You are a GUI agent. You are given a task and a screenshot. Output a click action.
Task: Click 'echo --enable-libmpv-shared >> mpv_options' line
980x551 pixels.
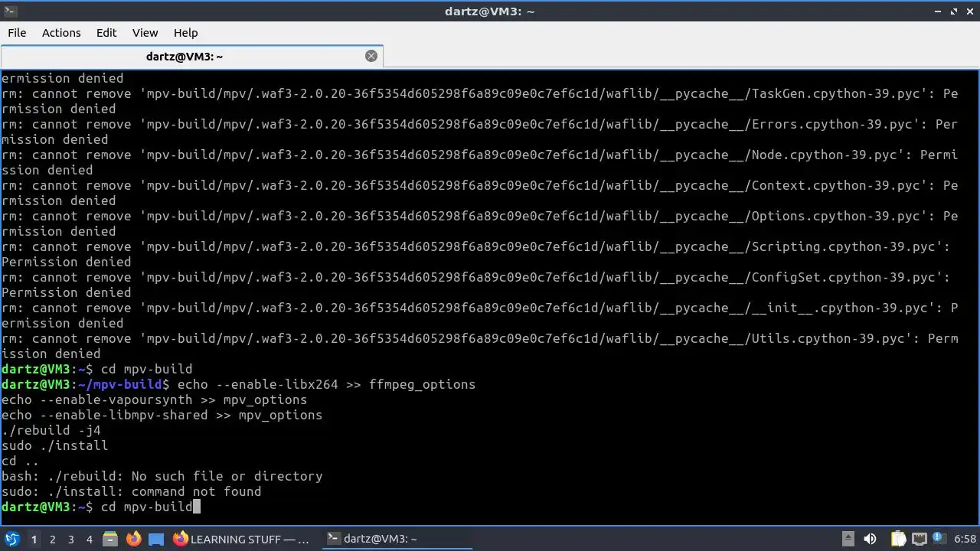[x=162, y=415]
